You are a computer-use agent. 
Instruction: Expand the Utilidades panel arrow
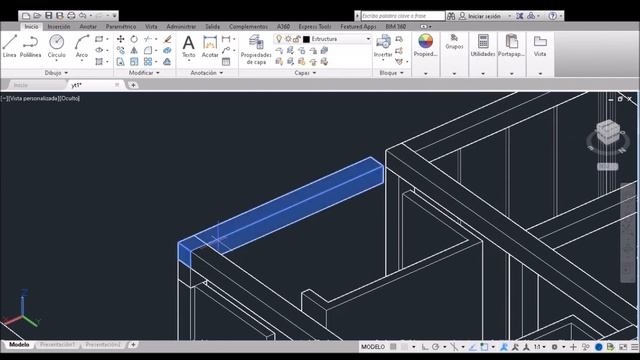483,73
